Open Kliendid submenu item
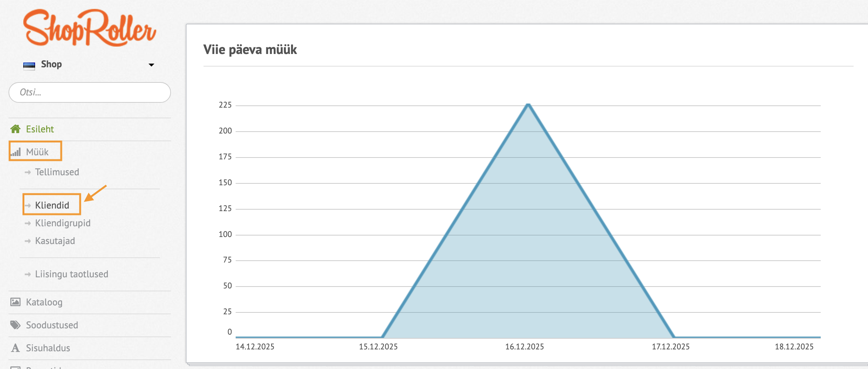Image resolution: width=868 pixels, height=369 pixels. click(x=52, y=205)
